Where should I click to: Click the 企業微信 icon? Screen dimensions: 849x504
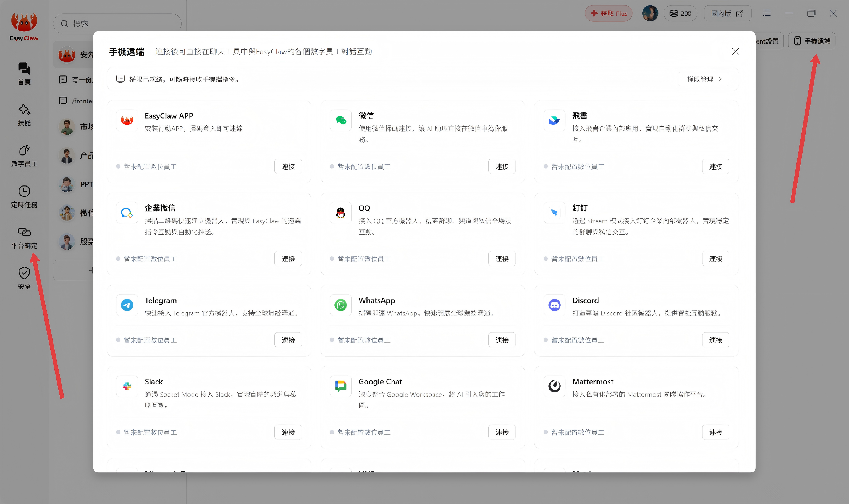click(x=127, y=212)
